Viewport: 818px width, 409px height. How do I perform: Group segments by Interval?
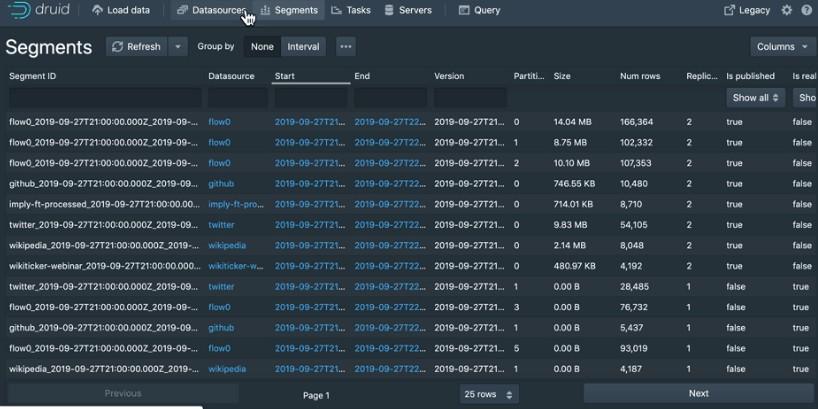point(303,46)
